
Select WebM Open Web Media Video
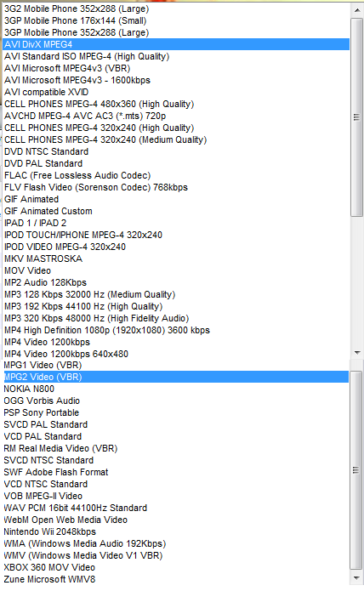point(176,520)
